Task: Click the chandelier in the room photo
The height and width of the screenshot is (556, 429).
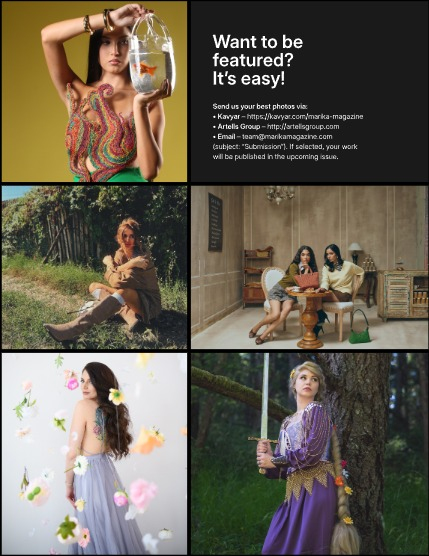Action: click(x=280, y=195)
